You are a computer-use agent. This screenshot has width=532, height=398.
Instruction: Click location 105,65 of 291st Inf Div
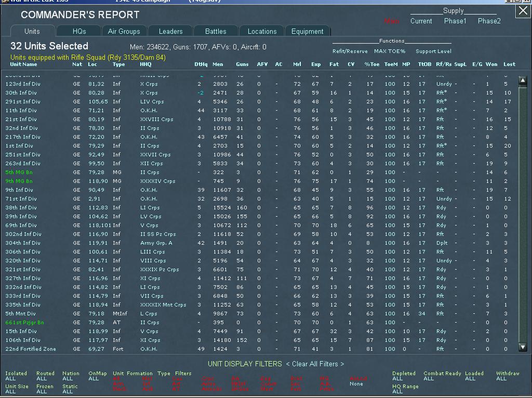pyautogui.click(x=98, y=101)
